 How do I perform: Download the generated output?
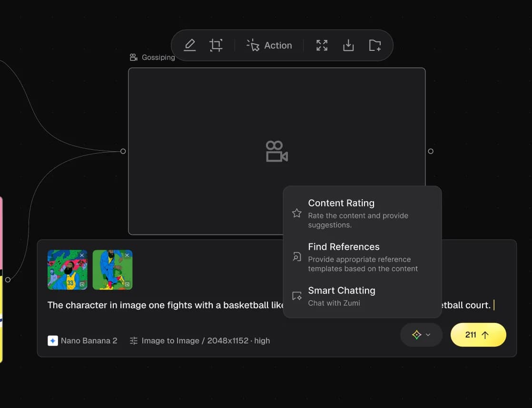click(x=348, y=45)
